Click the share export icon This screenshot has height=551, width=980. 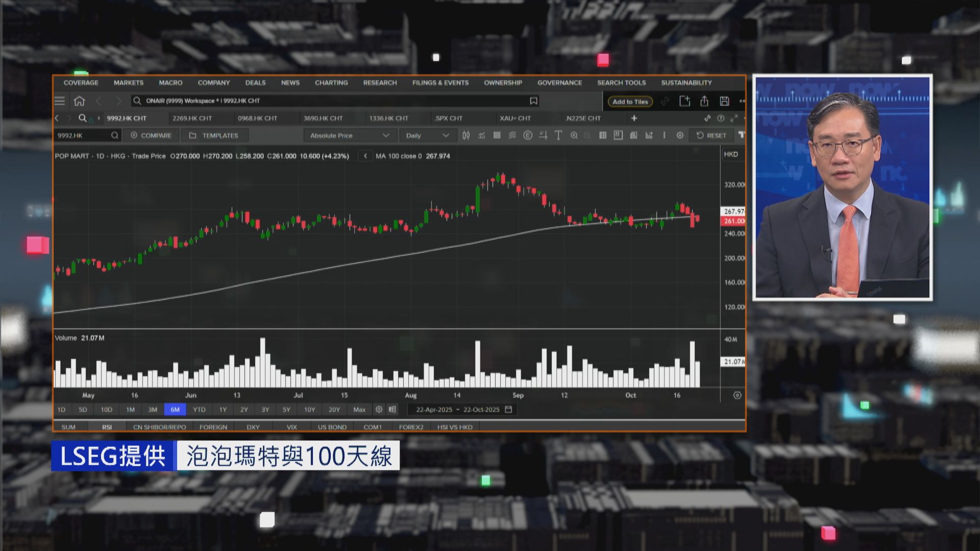click(704, 101)
